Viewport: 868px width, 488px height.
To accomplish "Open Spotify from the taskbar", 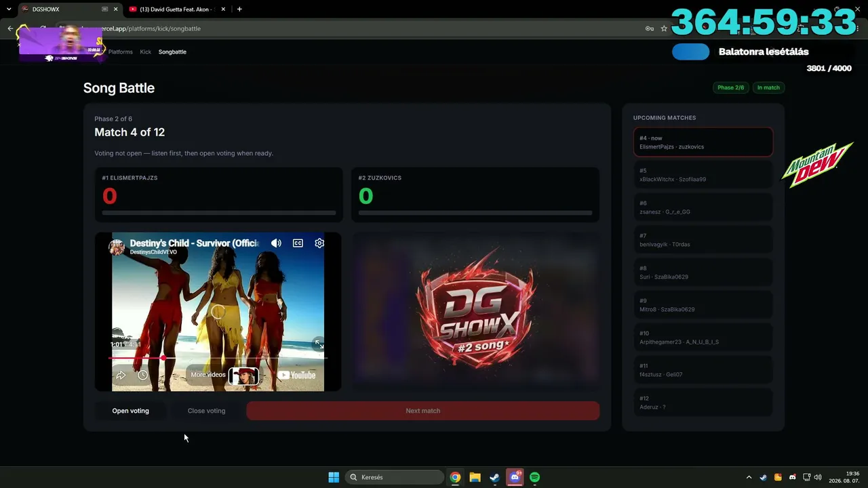I will point(534,477).
